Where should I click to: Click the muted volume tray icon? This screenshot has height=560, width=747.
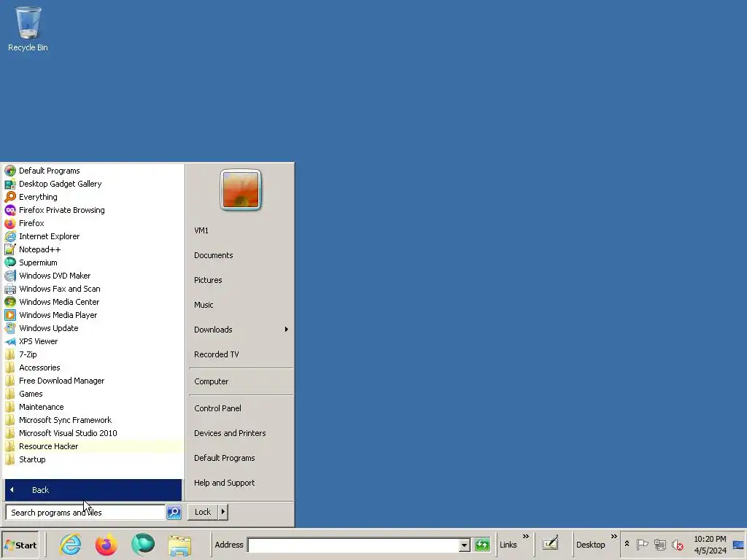(x=677, y=544)
